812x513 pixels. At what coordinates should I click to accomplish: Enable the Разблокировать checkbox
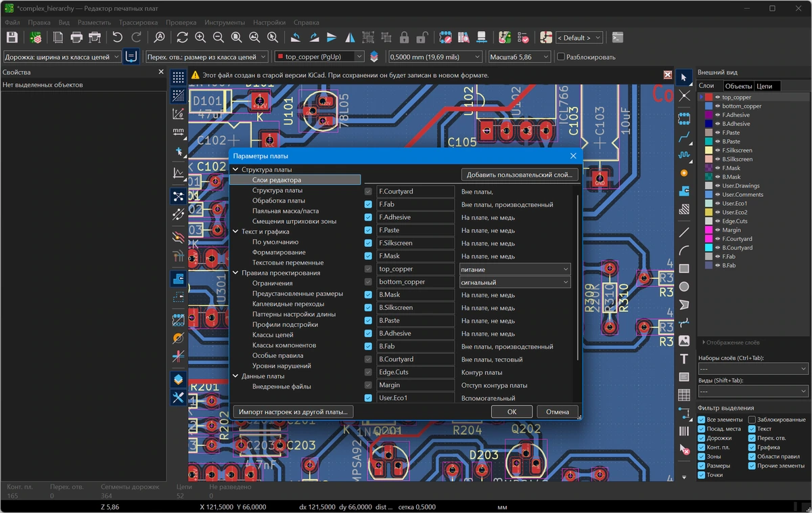(561, 57)
